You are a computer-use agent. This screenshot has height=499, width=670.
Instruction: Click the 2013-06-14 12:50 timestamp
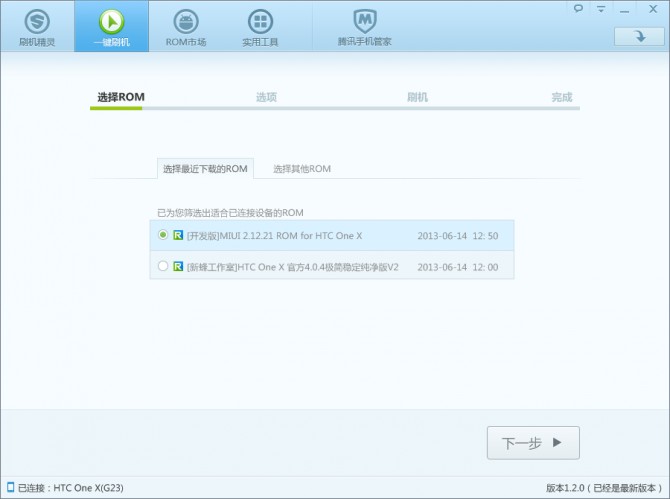[458, 236]
